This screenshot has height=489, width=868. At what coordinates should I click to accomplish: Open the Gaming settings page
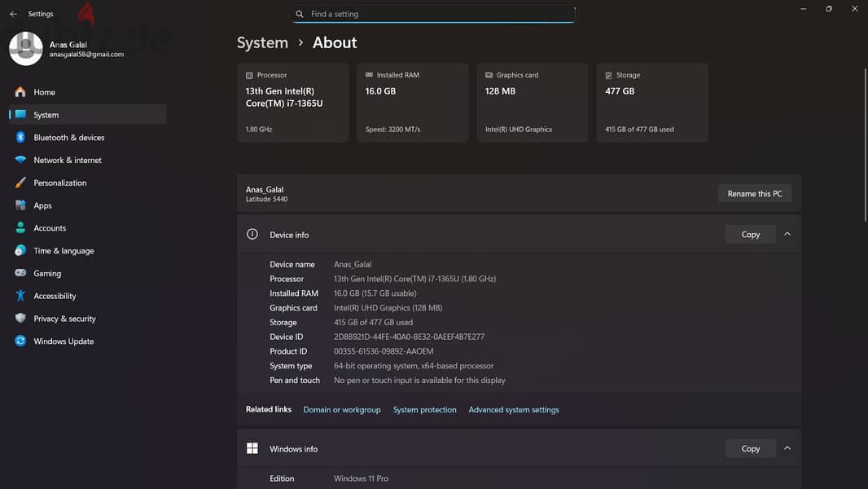click(87, 273)
